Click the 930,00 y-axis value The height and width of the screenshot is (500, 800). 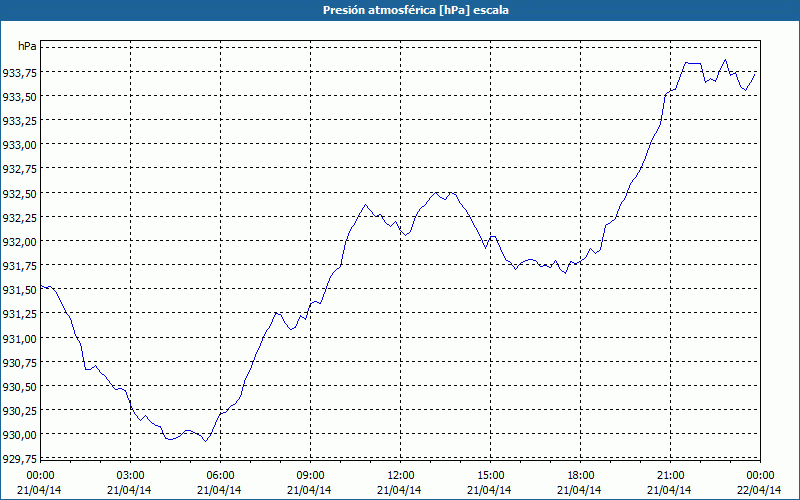click(19, 435)
